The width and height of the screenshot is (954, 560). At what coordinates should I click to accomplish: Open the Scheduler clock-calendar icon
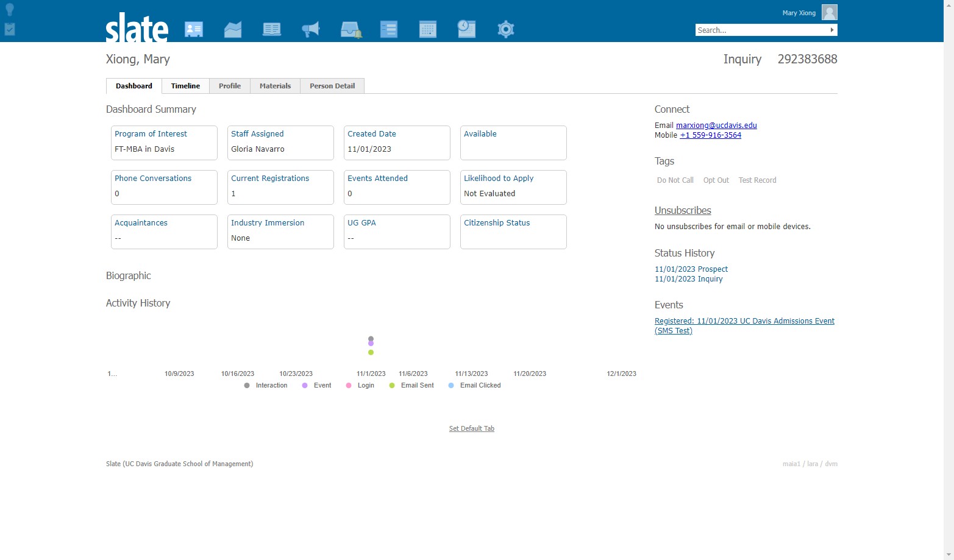pos(466,29)
